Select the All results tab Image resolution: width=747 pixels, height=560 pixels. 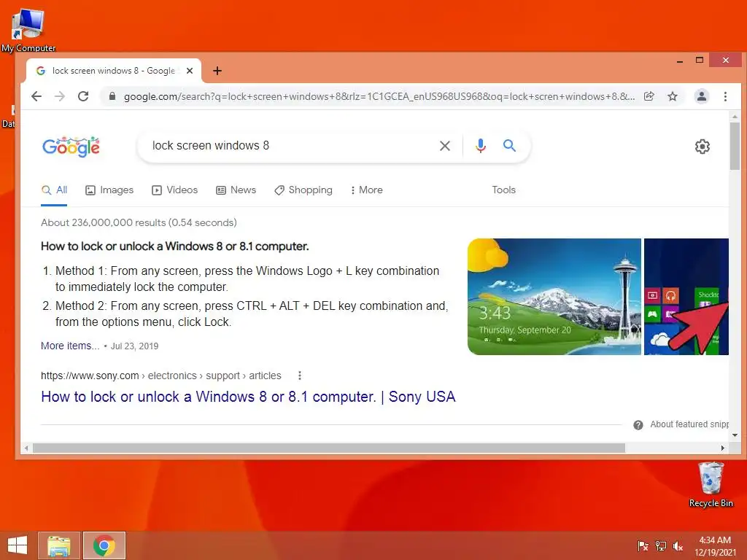pos(54,190)
